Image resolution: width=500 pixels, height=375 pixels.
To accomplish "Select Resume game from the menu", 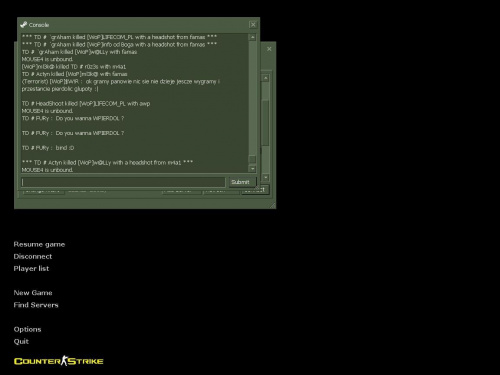I will [x=39, y=244].
